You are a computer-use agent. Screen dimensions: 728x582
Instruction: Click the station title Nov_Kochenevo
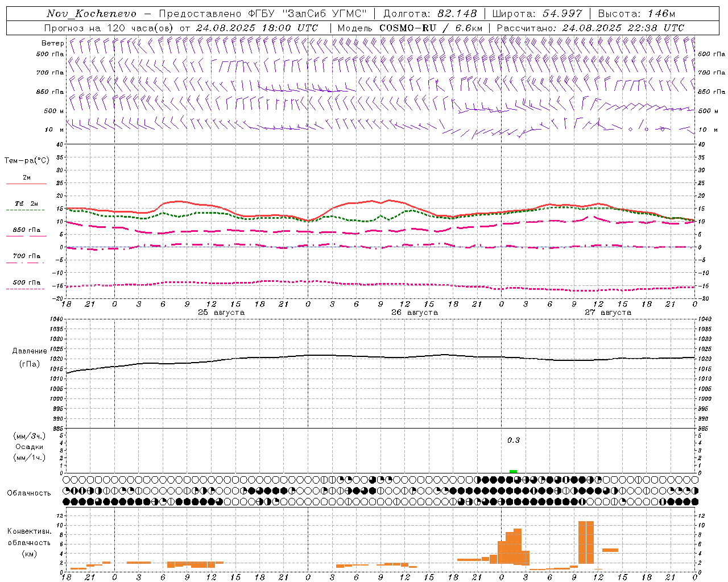click(92, 14)
